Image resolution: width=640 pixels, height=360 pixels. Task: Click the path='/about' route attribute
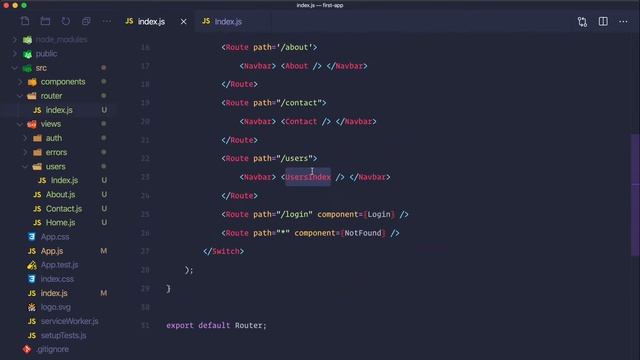(x=283, y=47)
